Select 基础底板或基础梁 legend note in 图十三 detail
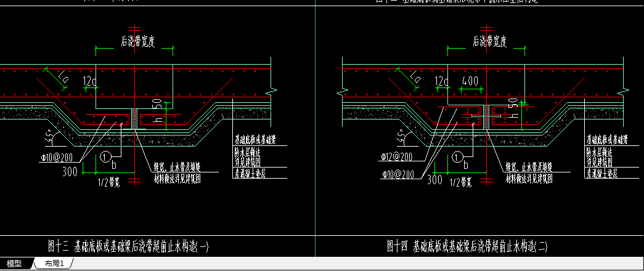The height and width of the screenshot is (271, 644). click(255, 140)
